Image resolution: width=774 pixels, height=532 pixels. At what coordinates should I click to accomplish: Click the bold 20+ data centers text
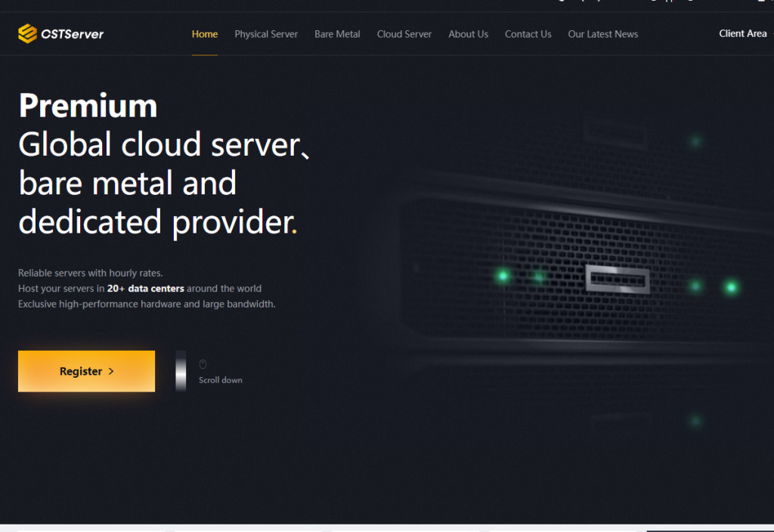coord(146,288)
